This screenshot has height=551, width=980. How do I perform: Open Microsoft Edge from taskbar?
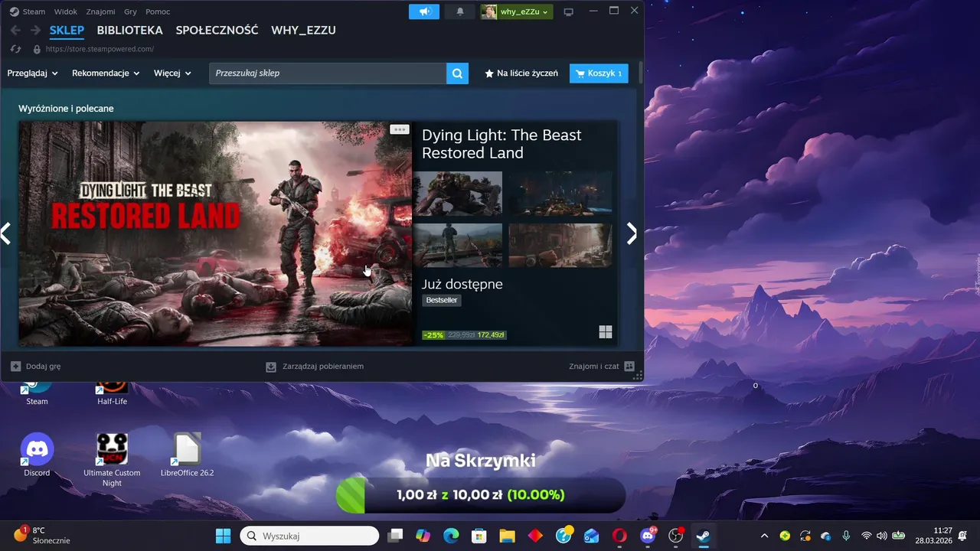(x=451, y=536)
